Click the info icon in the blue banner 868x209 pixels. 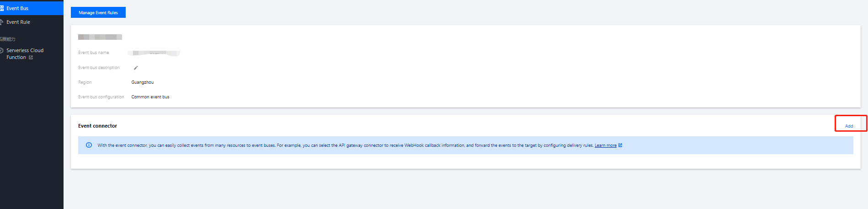point(89,145)
